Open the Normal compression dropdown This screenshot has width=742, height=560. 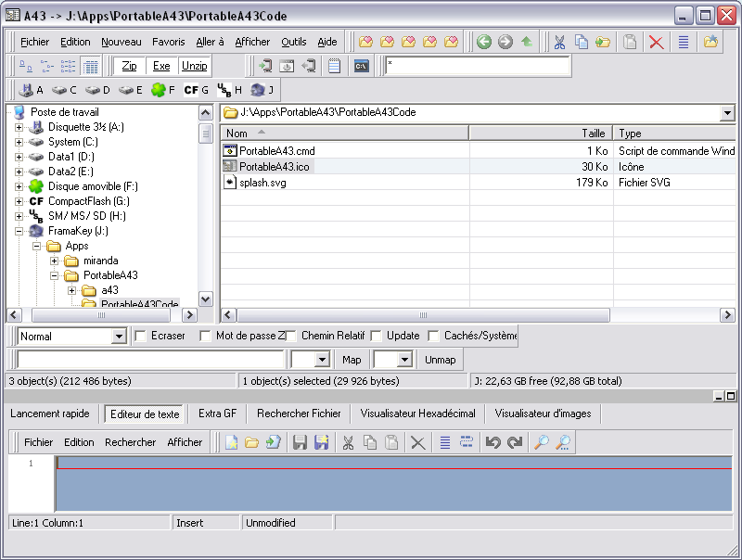tap(119, 337)
